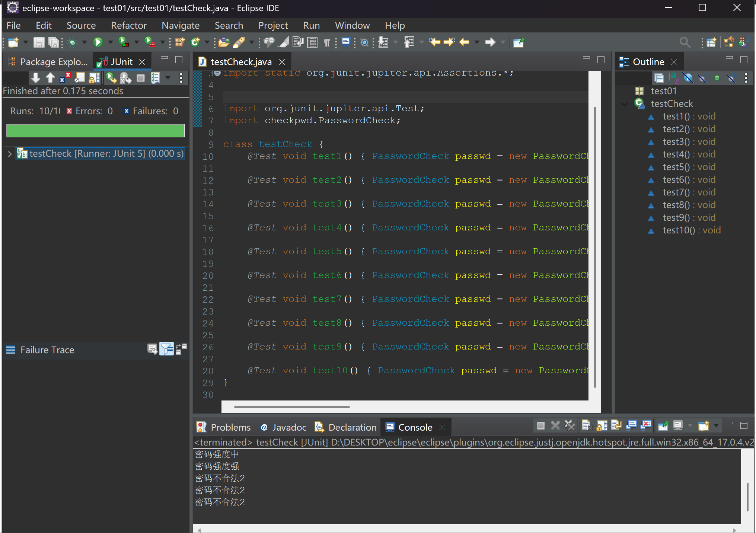Toggle Show Failures Only in JUnit
The height and width of the screenshot is (533, 756).
click(65, 78)
